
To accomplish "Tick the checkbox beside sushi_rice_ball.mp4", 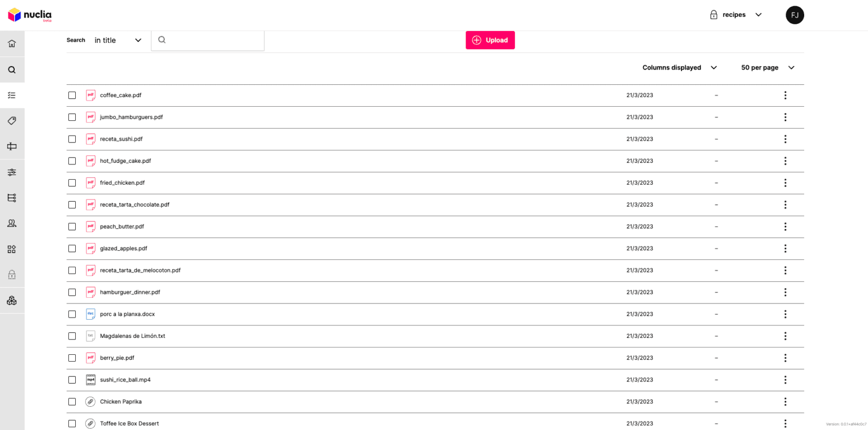I will tap(72, 380).
